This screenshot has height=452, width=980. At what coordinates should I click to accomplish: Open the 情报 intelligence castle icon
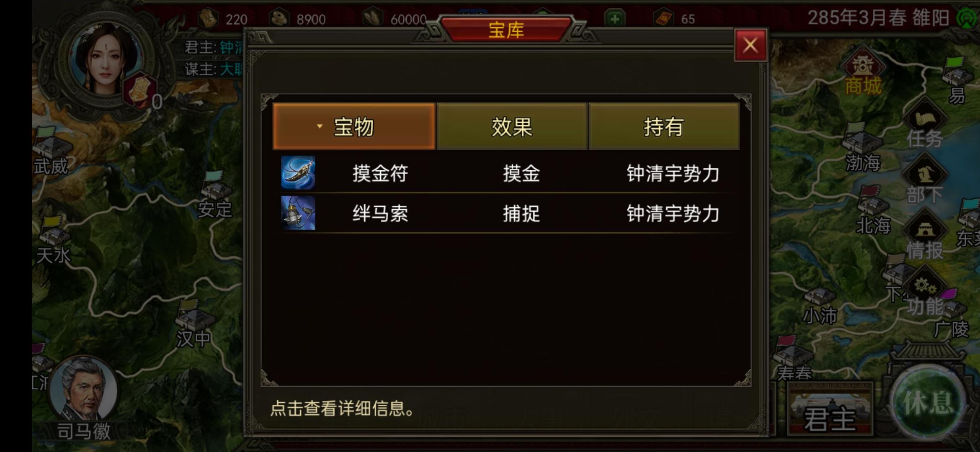(925, 229)
